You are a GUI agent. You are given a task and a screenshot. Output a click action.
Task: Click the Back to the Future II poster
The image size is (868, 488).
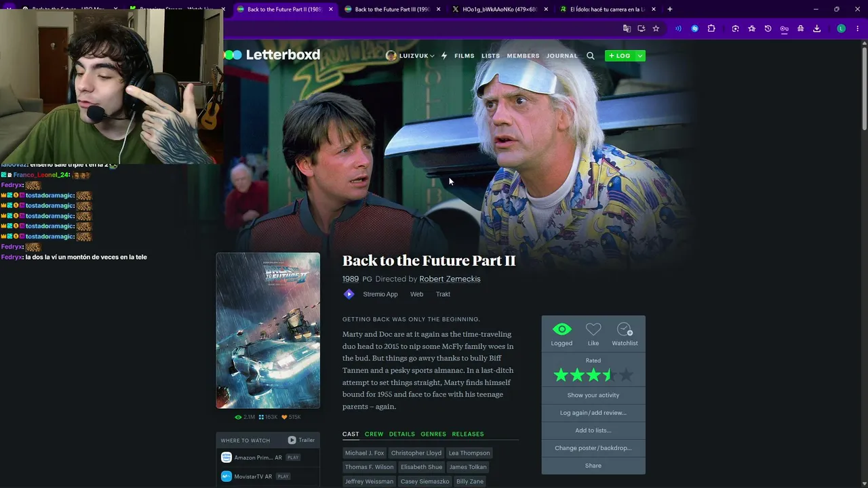[x=268, y=331]
